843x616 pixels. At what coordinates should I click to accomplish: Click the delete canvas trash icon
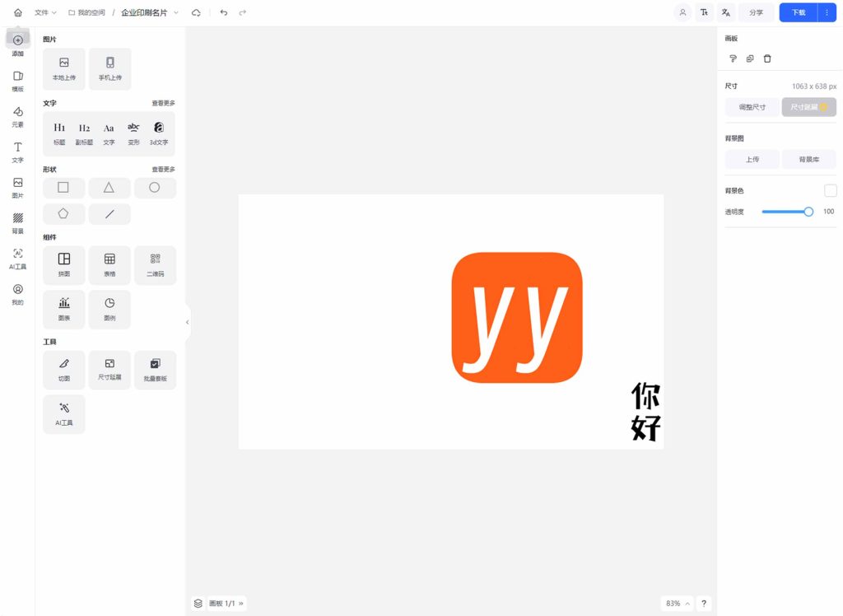[x=767, y=58]
